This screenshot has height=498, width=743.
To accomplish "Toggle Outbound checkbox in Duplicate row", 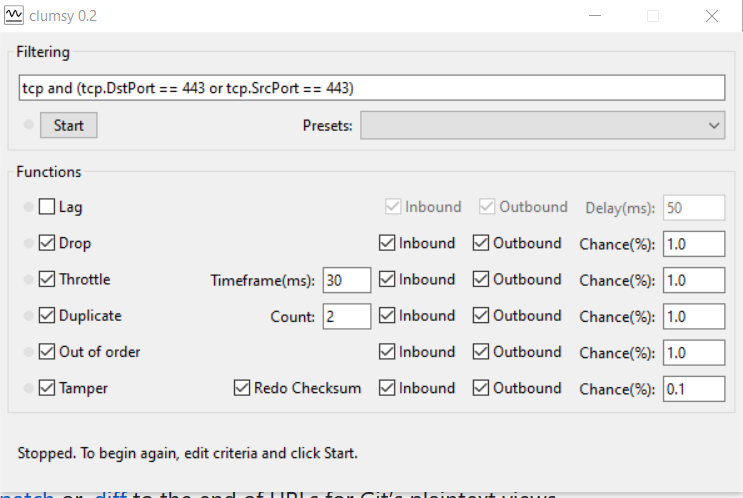I will click(x=481, y=316).
